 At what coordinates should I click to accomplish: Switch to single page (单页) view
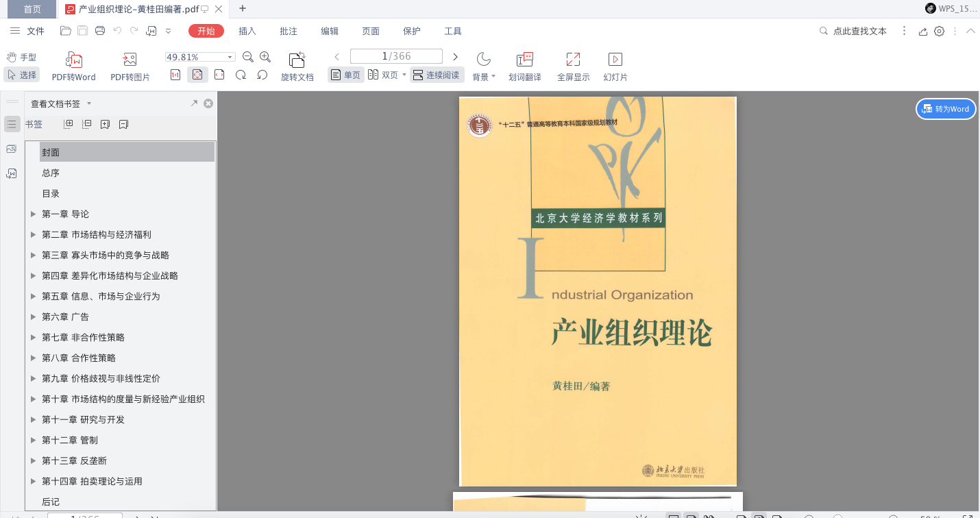tap(345, 75)
